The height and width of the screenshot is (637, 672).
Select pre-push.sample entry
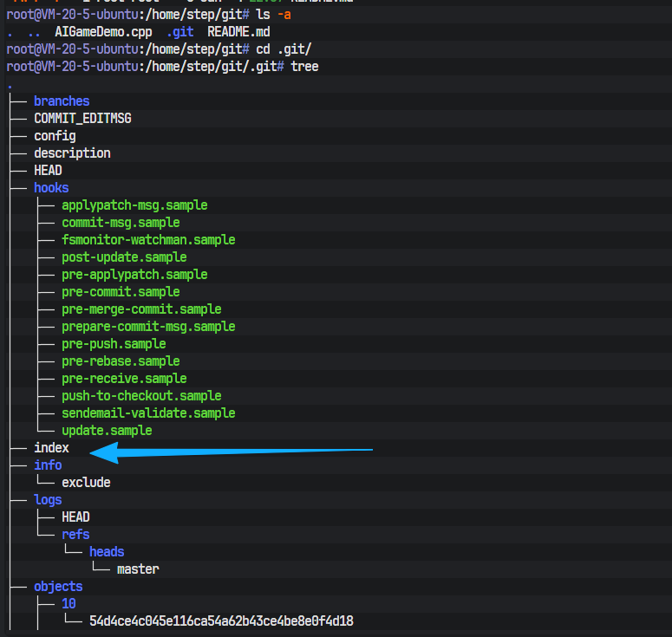(114, 344)
